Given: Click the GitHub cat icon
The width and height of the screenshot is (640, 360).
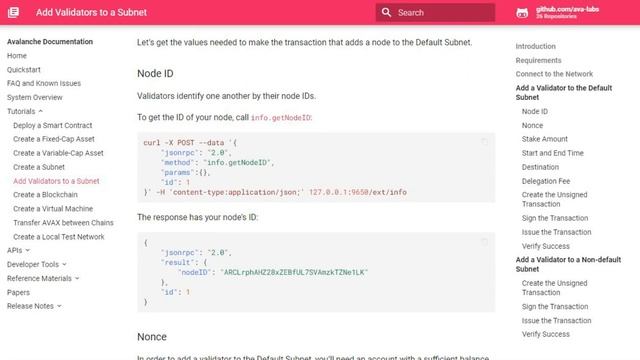Looking at the screenshot, I should tap(522, 13).
